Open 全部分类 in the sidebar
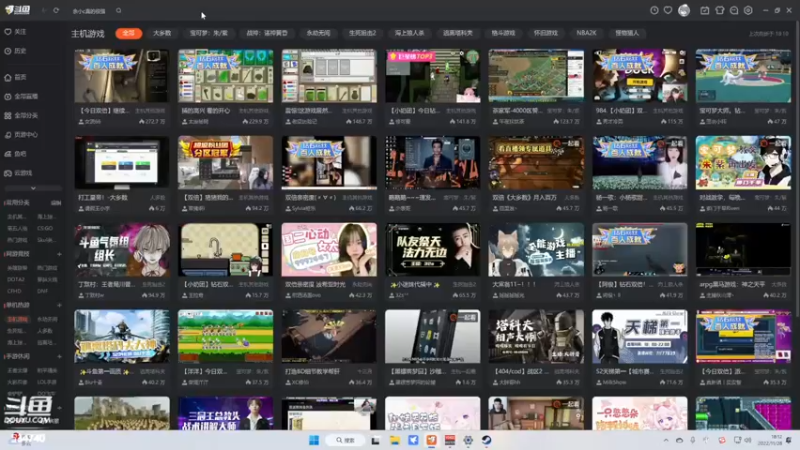This screenshot has height=450, width=800. (21, 116)
